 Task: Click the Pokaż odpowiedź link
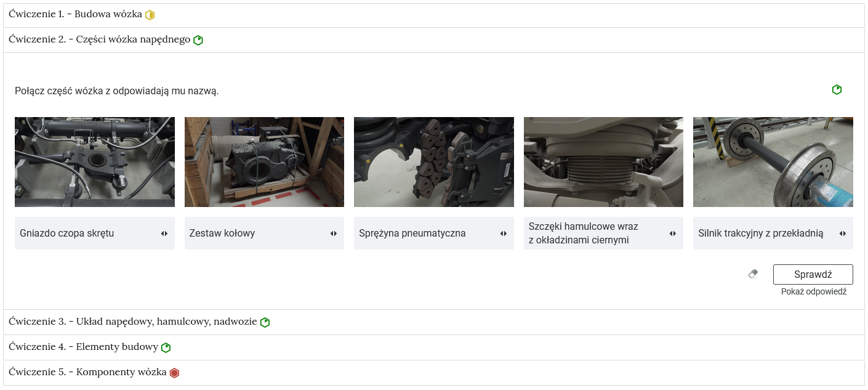pos(813,291)
